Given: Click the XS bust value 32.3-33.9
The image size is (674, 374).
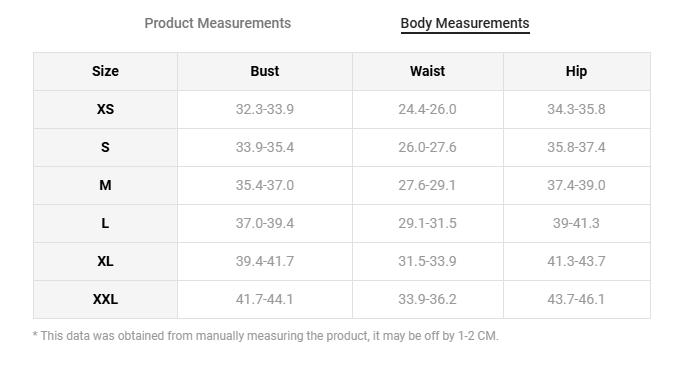Looking at the screenshot, I should [x=265, y=109].
